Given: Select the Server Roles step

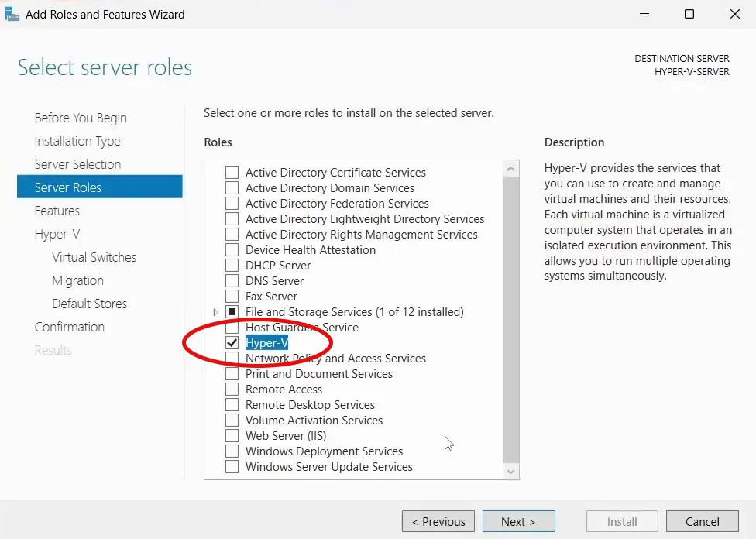Looking at the screenshot, I should (x=100, y=187).
